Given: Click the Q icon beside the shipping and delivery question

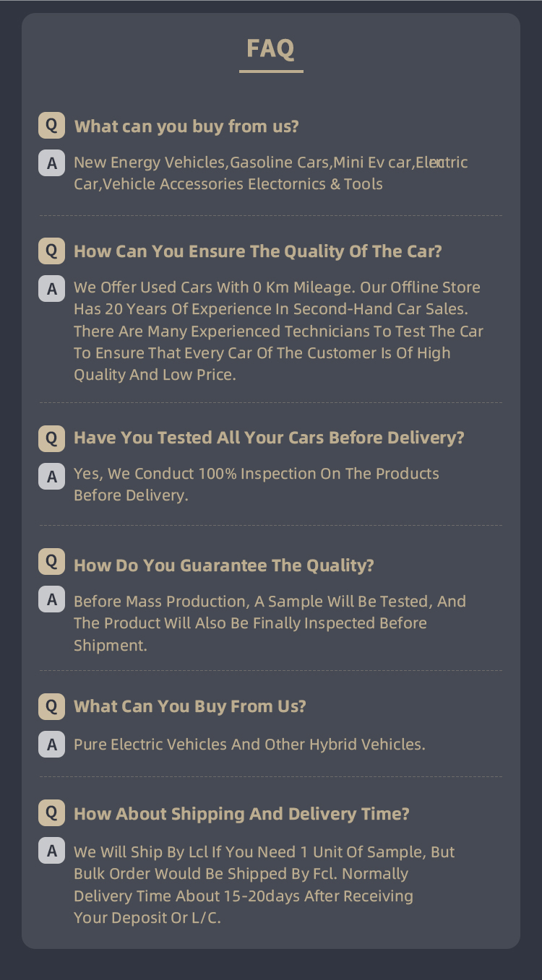Looking at the screenshot, I should pyautogui.click(x=51, y=812).
